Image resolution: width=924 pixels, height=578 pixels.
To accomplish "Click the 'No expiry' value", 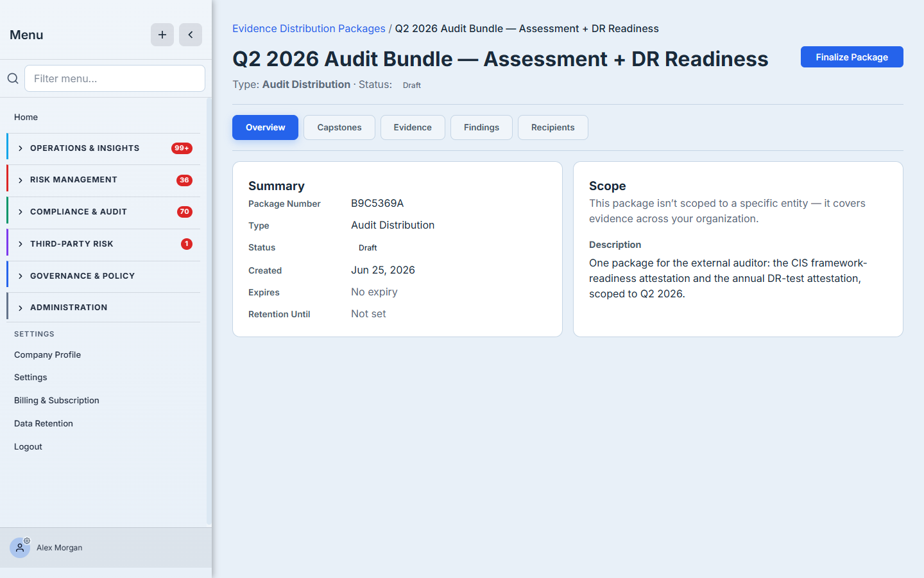I will (x=374, y=292).
